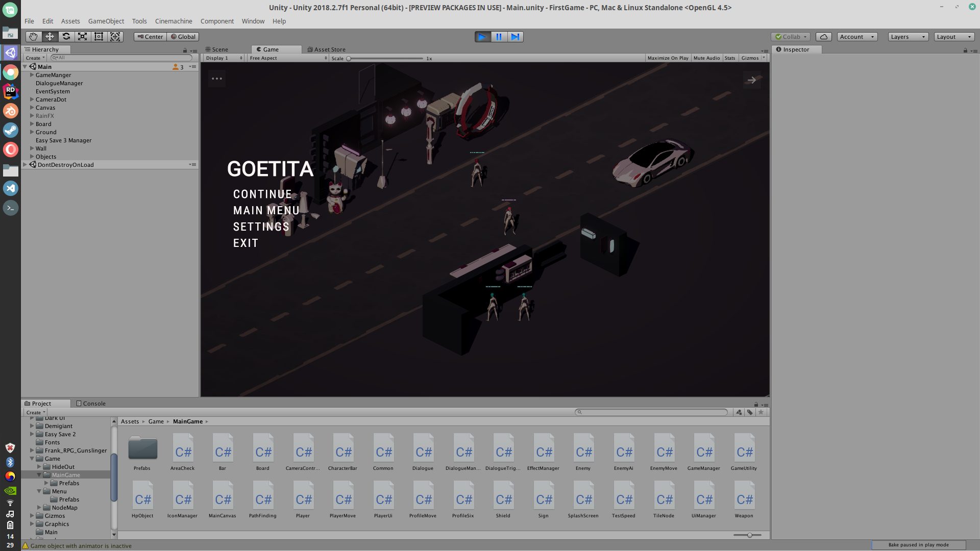Expand DontDestroyOnLoad scene
Viewport: 980px width, 551px height.
pos(24,165)
